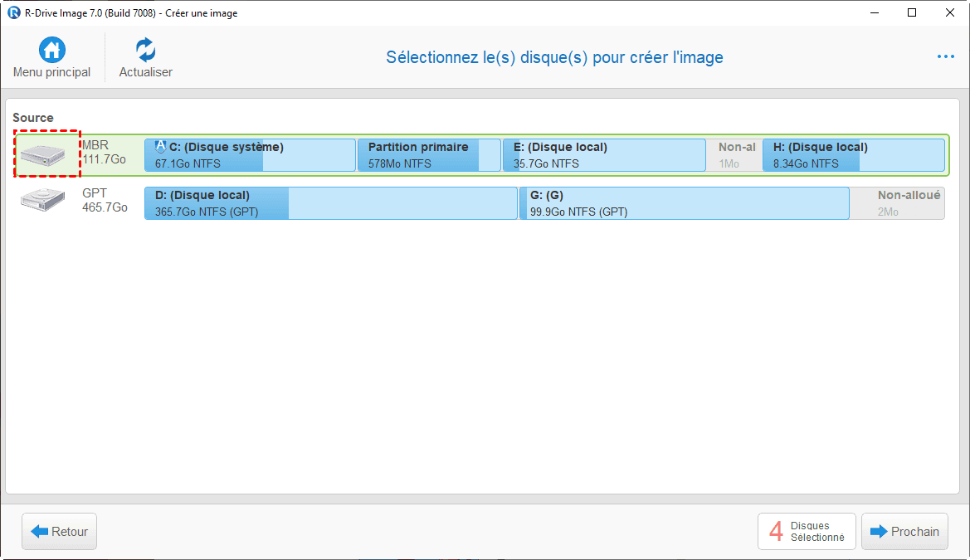The height and width of the screenshot is (560, 970).
Task: Select the GPT 465.7Go disk icon
Action: pos(42,200)
